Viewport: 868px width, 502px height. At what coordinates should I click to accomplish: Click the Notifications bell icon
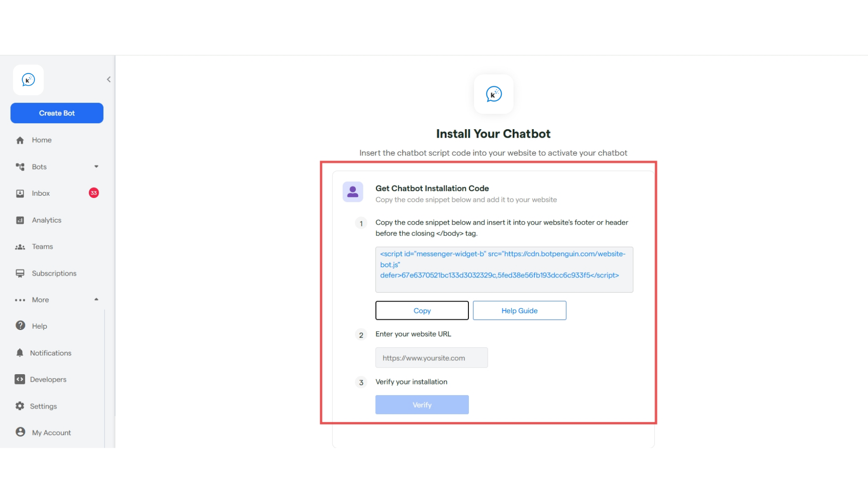(20, 352)
